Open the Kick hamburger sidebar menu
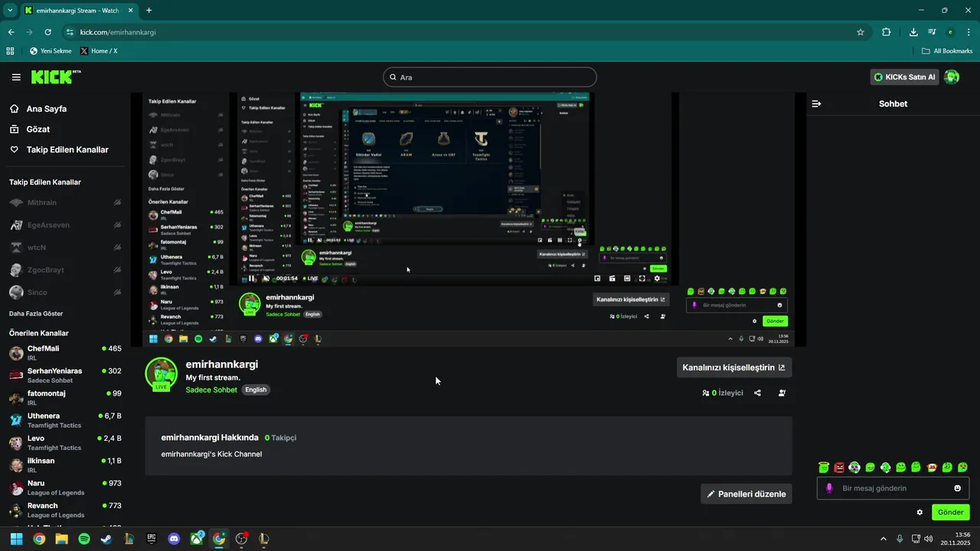 [16, 77]
